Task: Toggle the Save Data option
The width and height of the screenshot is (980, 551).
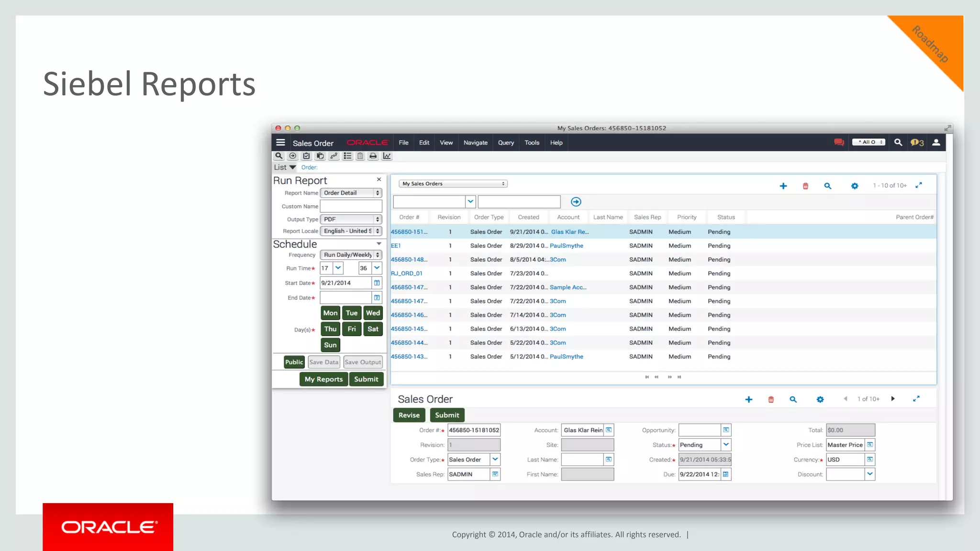Action: point(324,362)
